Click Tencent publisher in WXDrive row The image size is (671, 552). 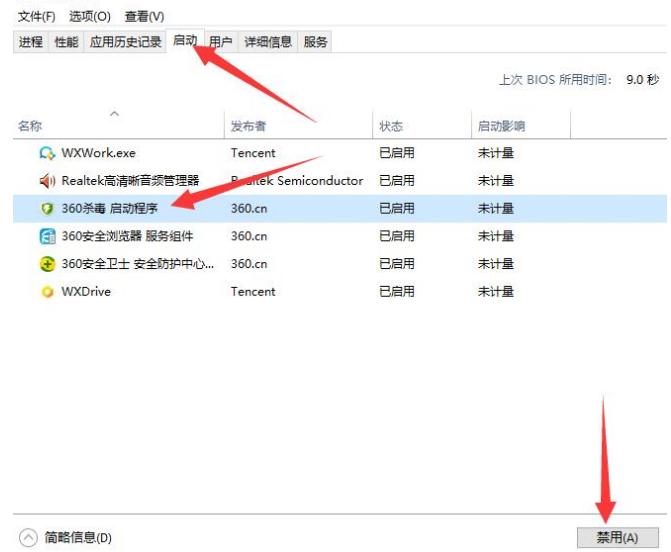[x=253, y=292]
